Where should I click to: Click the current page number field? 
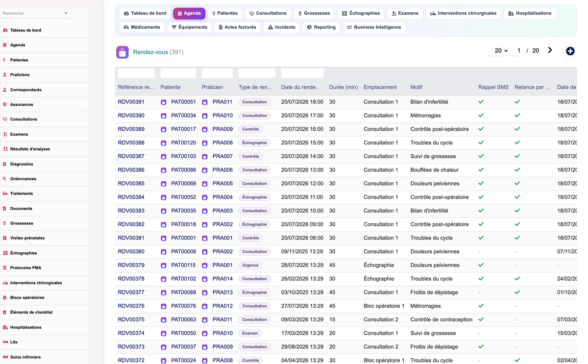(519, 50)
